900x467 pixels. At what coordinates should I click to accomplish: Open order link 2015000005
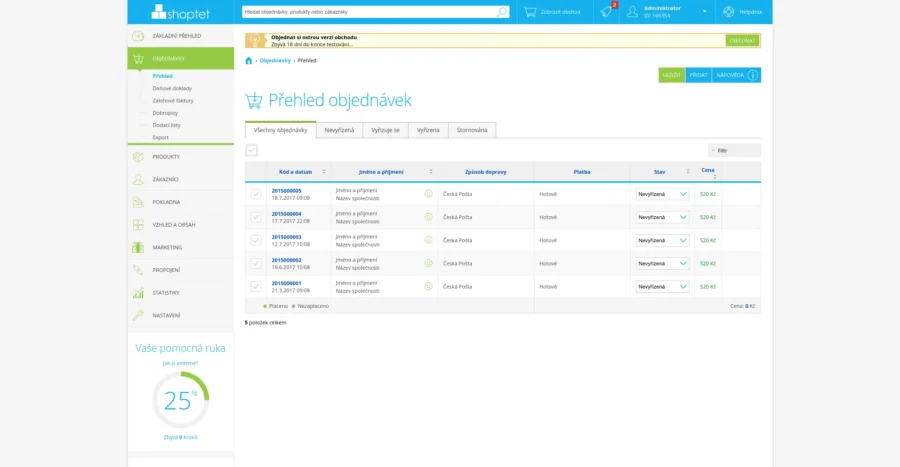(x=286, y=190)
